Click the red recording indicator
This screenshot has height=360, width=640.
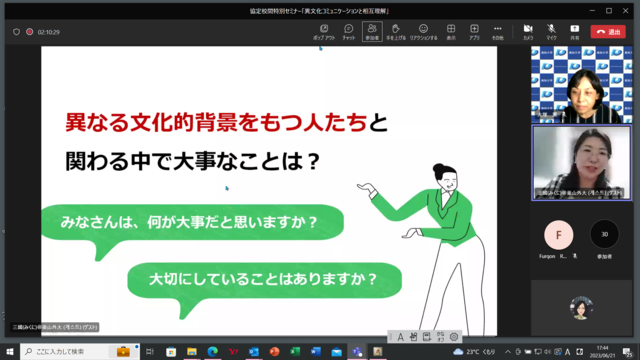pyautogui.click(x=29, y=32)
